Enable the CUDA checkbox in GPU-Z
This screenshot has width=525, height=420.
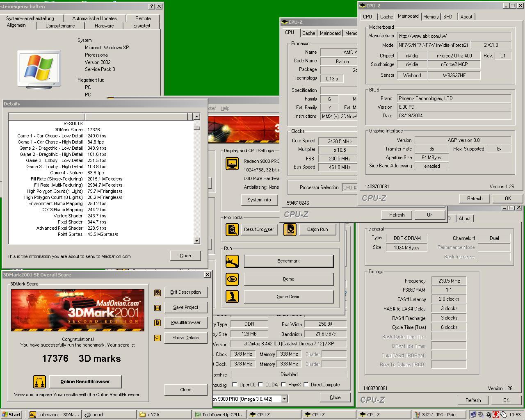point(260,385)
